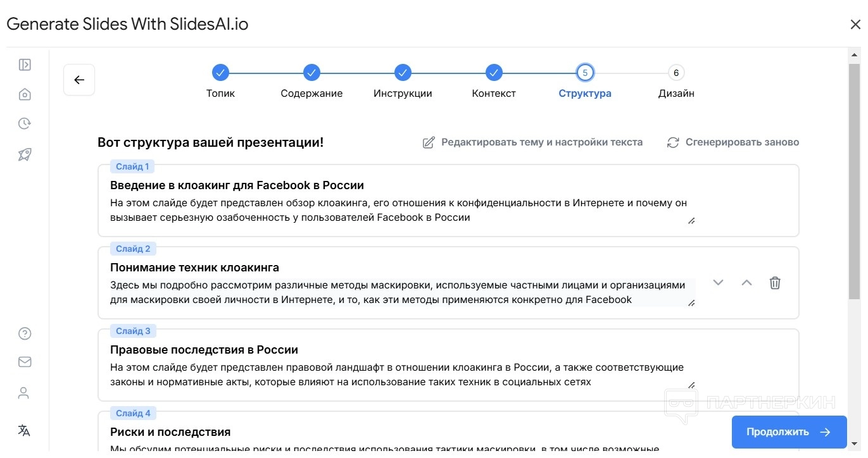Open the user profile icon
The image size is (868, 458).
(x=24, y=393)
